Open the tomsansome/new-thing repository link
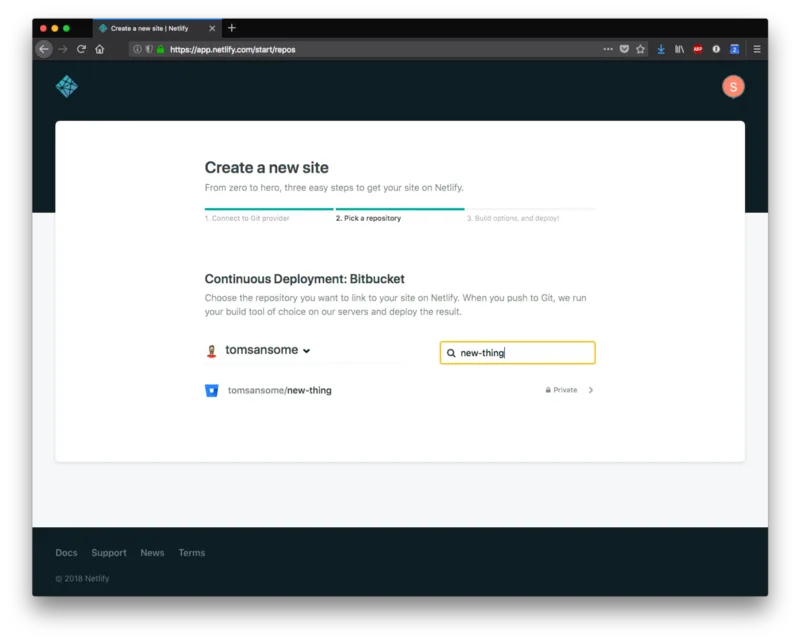 (279, 390)
